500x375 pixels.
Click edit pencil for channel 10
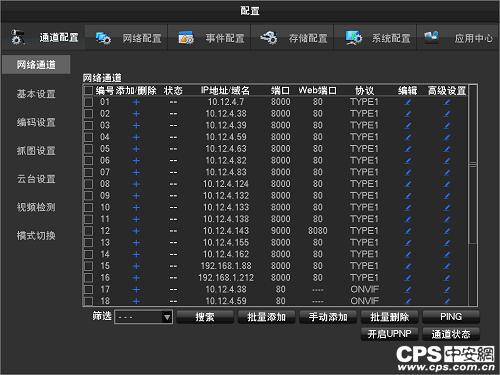pyautogui.click(x=407, y=207)
